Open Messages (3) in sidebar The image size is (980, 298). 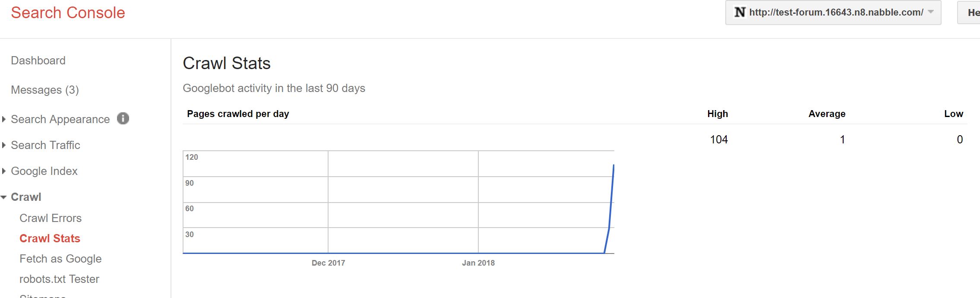click(x=44, y=90)
